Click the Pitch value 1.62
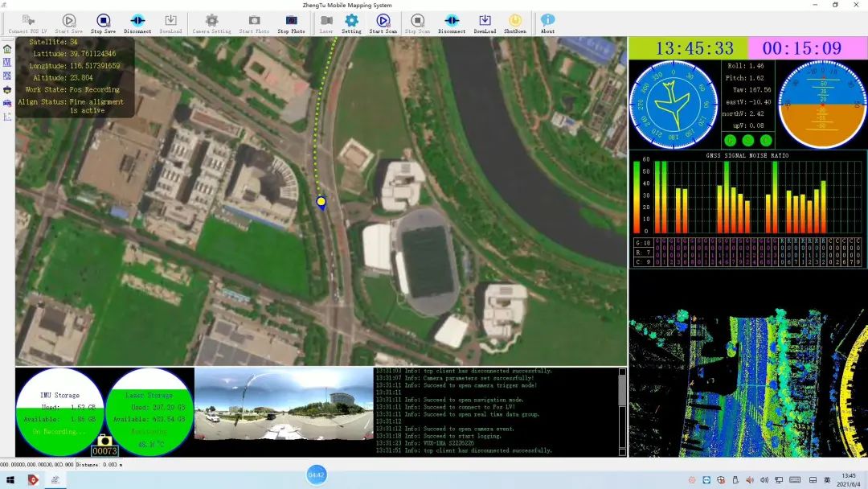Viewport: 868px width, 489px height. coord(755,78)
